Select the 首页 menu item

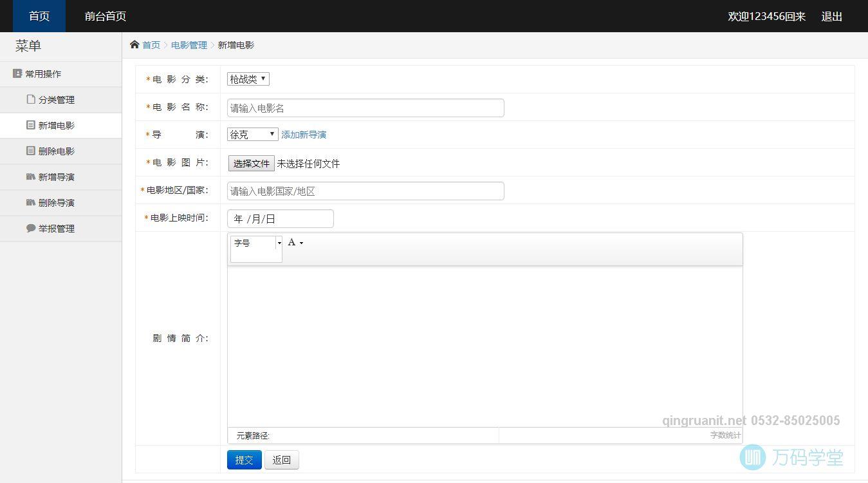(x=38, y=16)
